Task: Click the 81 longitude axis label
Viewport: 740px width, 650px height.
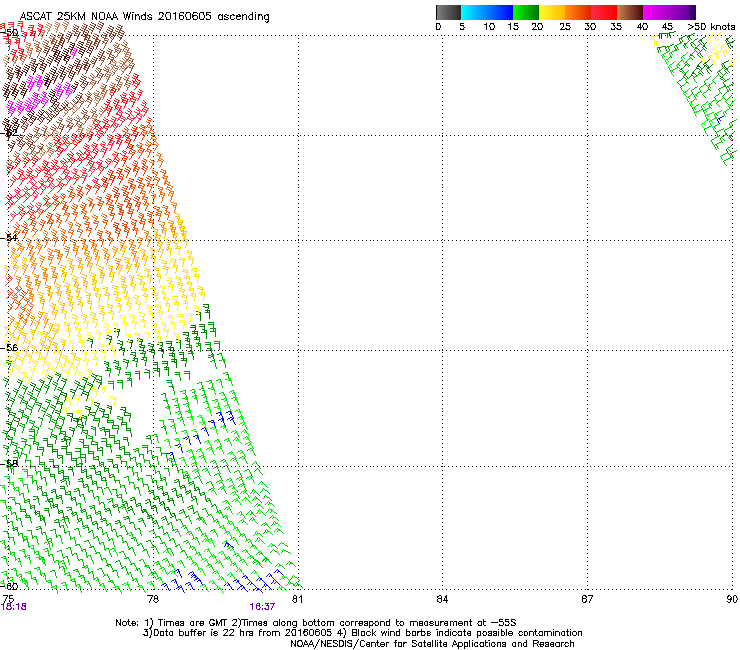Action: tap(297, 599)
